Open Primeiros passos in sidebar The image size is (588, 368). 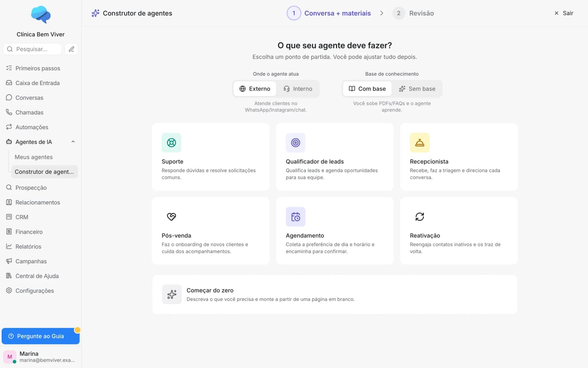[41, 68]
